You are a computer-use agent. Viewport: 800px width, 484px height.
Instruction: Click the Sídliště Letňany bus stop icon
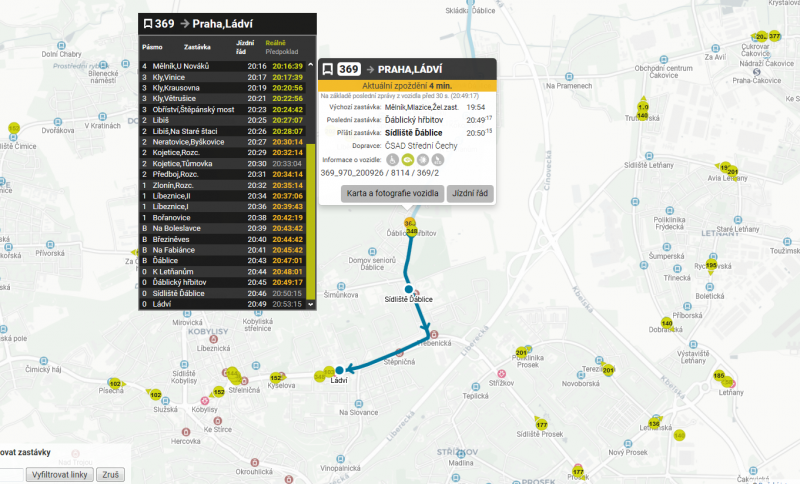click(649, 156)
